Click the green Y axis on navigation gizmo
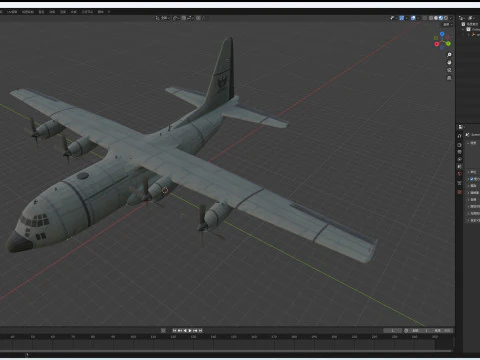 pos(448,44)
